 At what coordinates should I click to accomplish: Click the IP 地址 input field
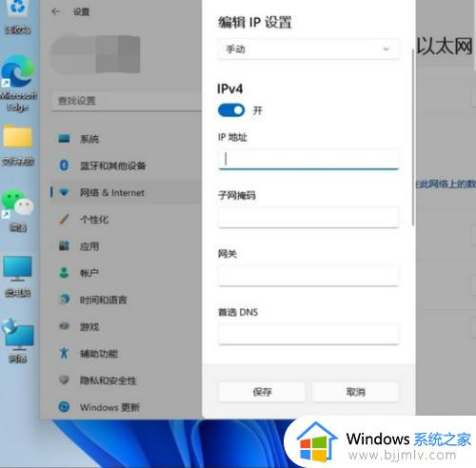[308, 159]
